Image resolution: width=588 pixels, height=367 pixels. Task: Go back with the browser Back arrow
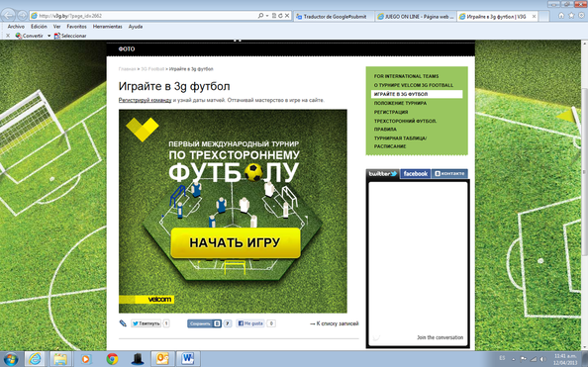pos(8,16)
